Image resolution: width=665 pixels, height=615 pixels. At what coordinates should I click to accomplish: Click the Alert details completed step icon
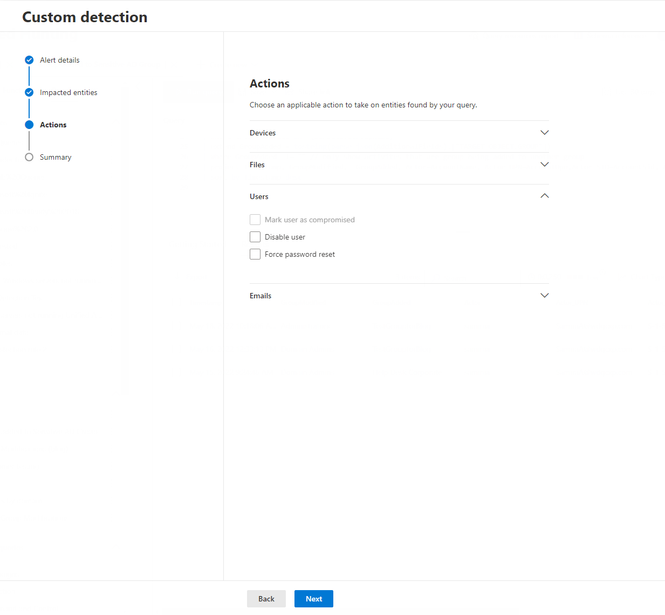pyautogui.click(x=29, y=60)
